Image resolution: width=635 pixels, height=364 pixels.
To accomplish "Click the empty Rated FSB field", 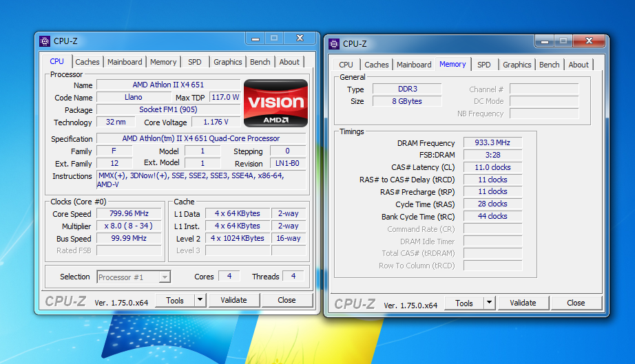I will click(129, 250).
